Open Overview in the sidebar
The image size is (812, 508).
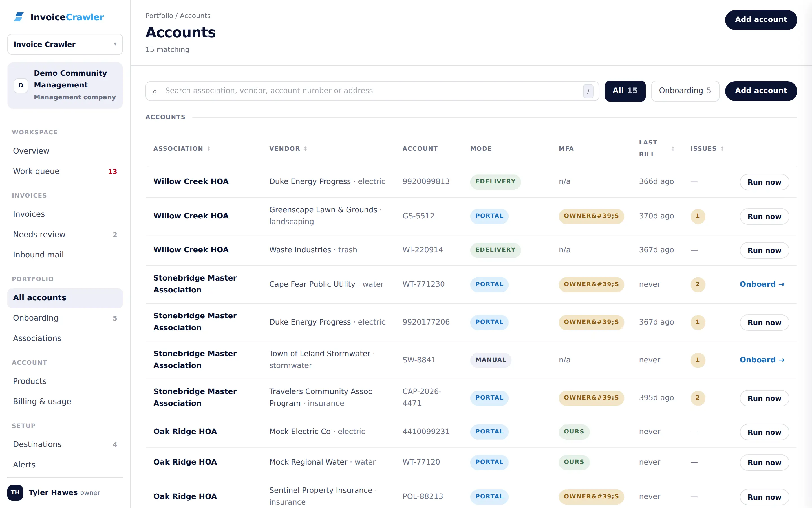click(65, 151)
